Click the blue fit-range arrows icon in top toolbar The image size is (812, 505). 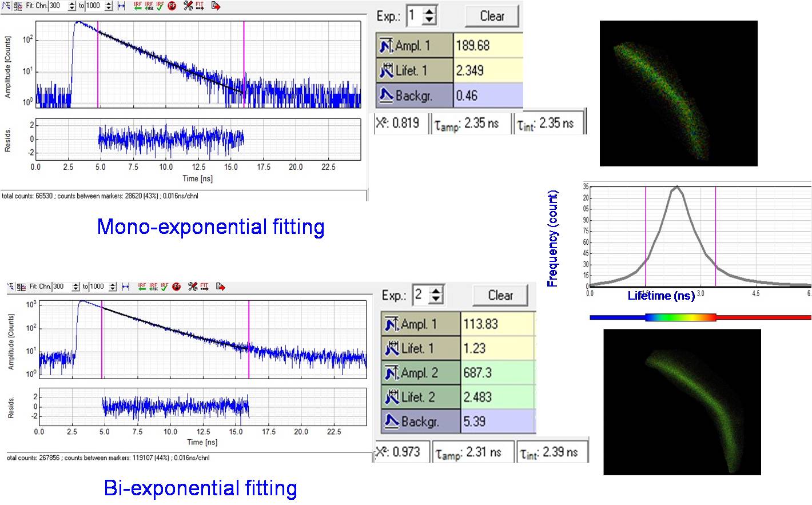[121, 6]
